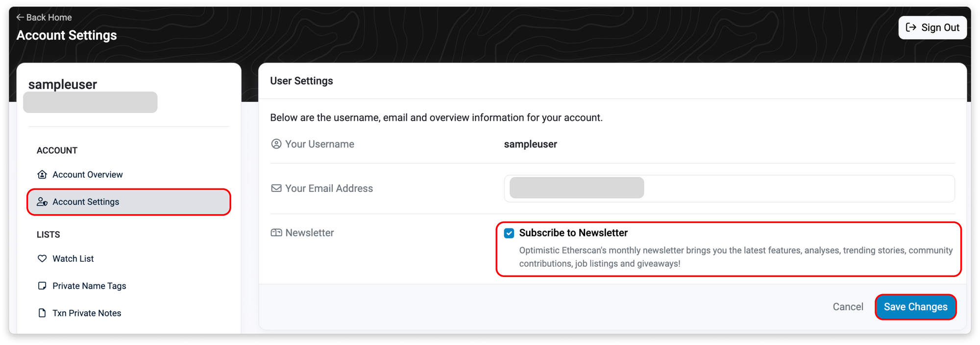Save the user settings with Save Changes
Image resolution: width=980 pixels, height=345 pixels.
click(915, 307)
